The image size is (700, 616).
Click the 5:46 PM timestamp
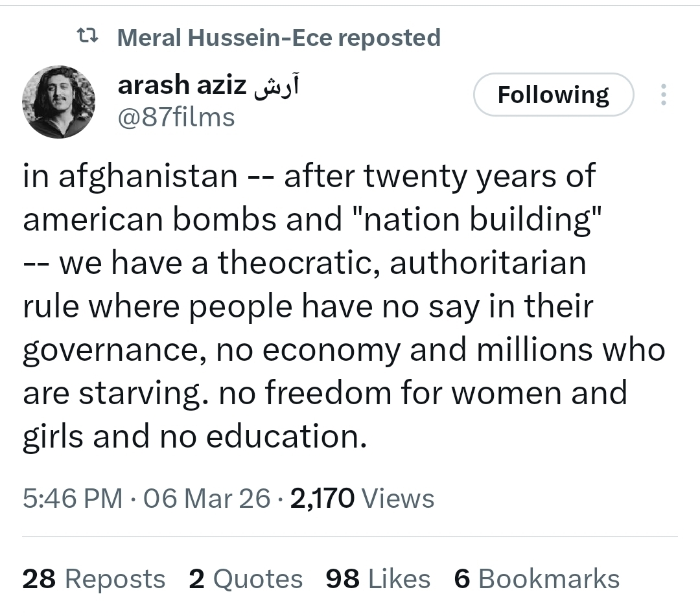[x=72, y=498]
